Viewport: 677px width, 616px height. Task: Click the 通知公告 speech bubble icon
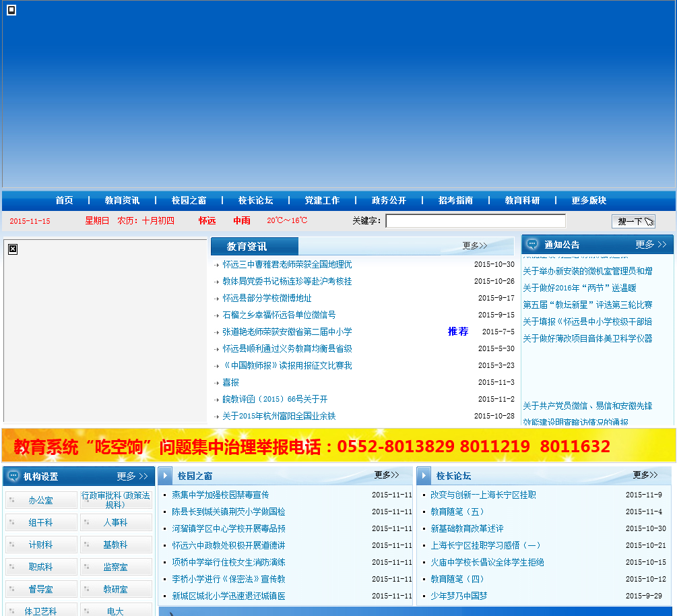click(532, 244)
